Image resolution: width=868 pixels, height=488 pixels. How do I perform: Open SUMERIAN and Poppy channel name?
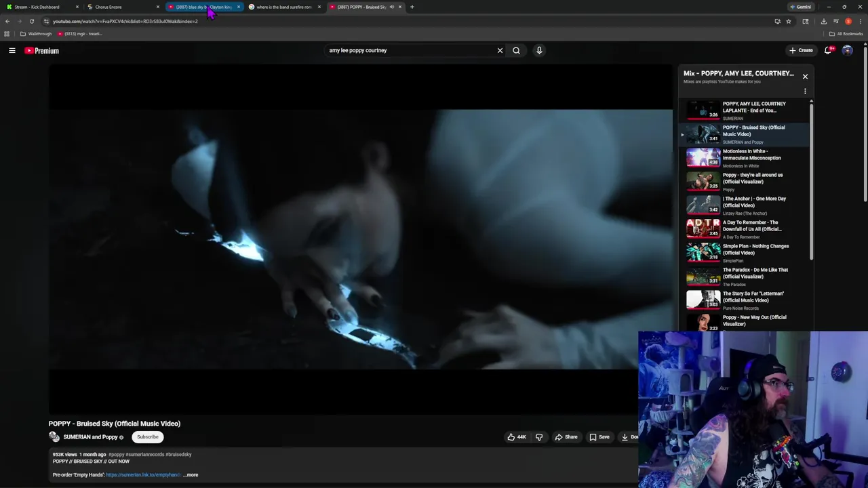coord(90,437)
